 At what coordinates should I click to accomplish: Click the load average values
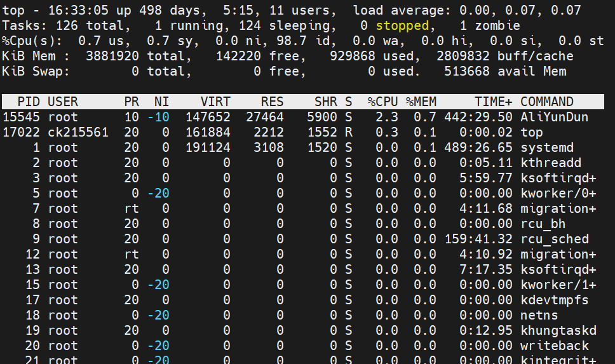click(520, 10)
